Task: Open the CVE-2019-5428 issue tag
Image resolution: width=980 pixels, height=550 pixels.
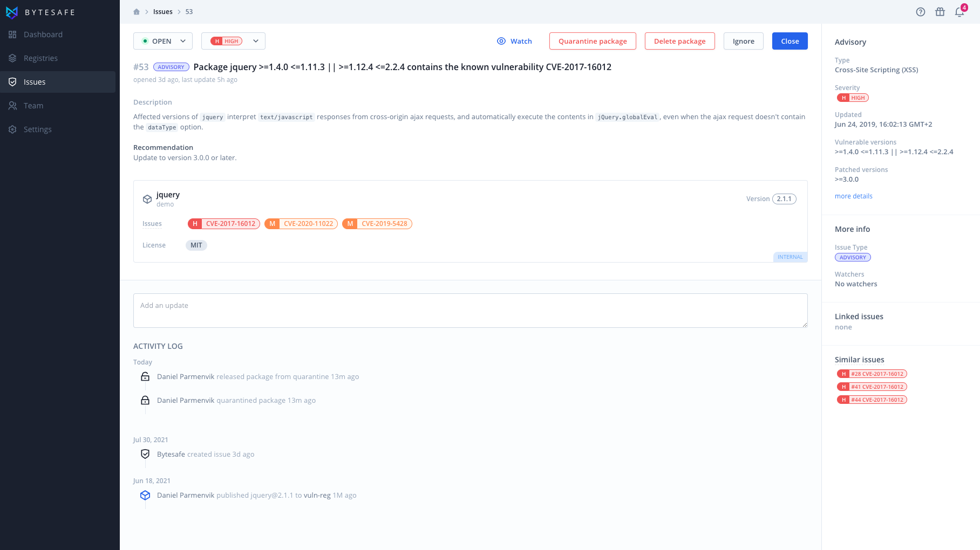Action: pyautogui.click(x=377, y=224)
